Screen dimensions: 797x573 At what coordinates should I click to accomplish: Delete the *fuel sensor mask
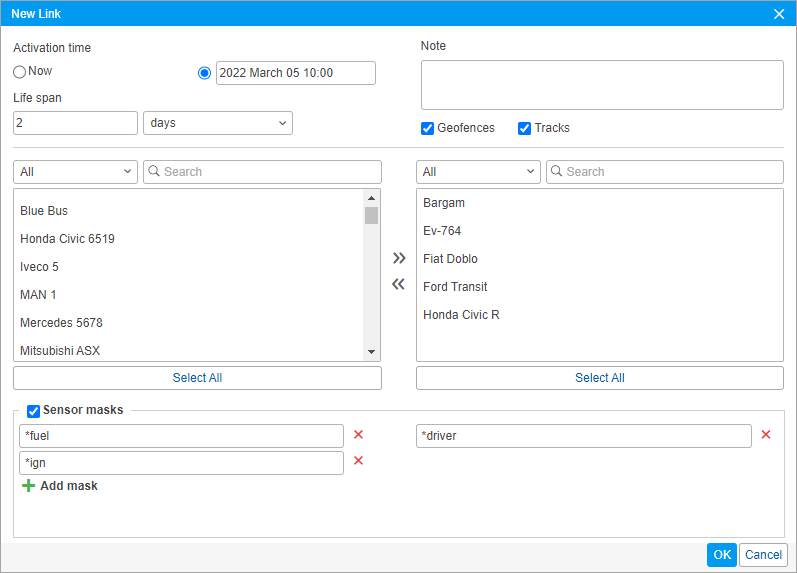(358, 435)
